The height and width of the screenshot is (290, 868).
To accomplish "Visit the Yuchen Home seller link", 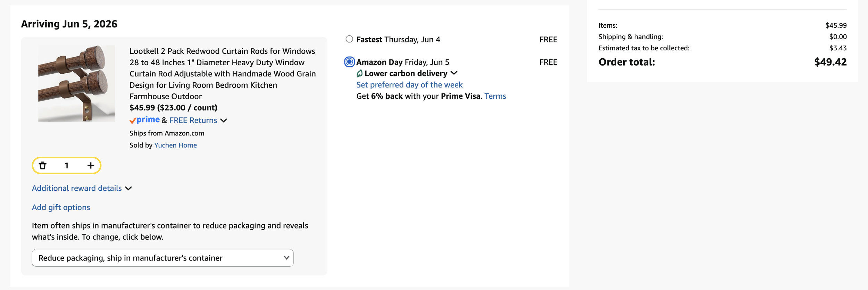I will click(175, 145).
